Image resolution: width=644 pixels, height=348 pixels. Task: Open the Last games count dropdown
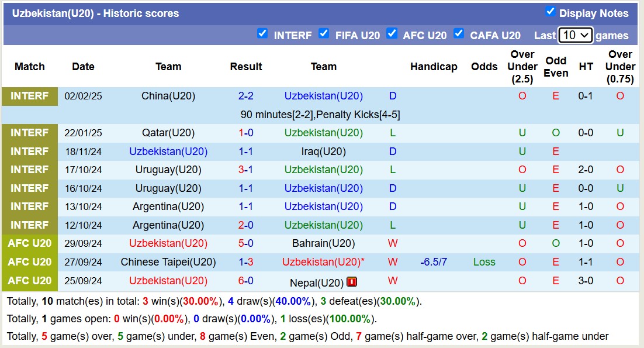575,35
